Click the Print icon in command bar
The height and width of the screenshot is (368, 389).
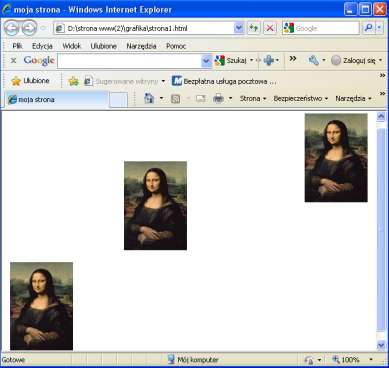tap(218, 98)
